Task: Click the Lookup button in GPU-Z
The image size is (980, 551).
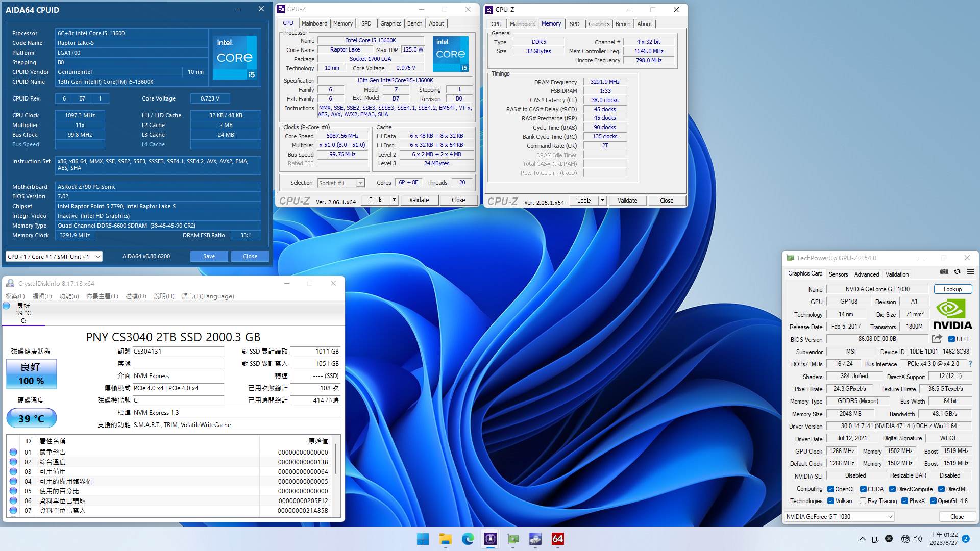Action: point(952,289)
